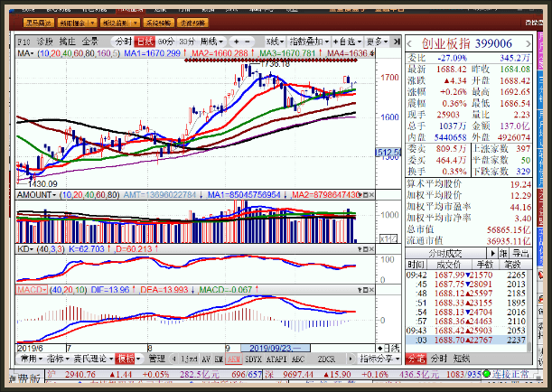
Task: Select the SDYX indicator tab
Action: [254, 359]
